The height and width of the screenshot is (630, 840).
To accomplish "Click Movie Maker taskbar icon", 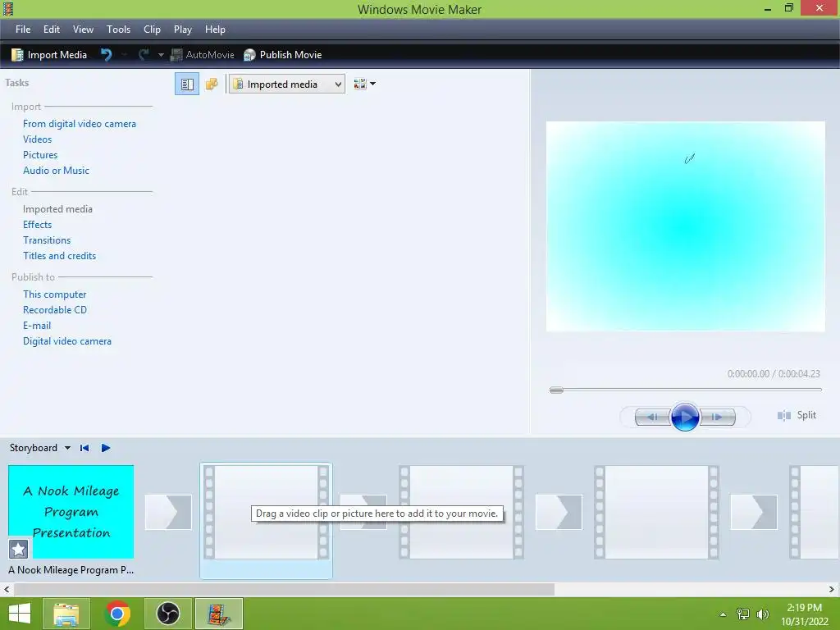I will click(x=218, y=614).
